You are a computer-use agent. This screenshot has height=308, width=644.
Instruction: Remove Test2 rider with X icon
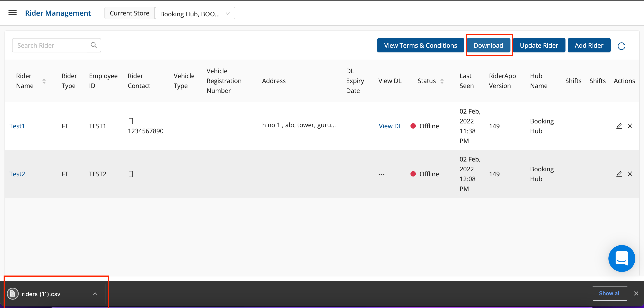(630, 174)
